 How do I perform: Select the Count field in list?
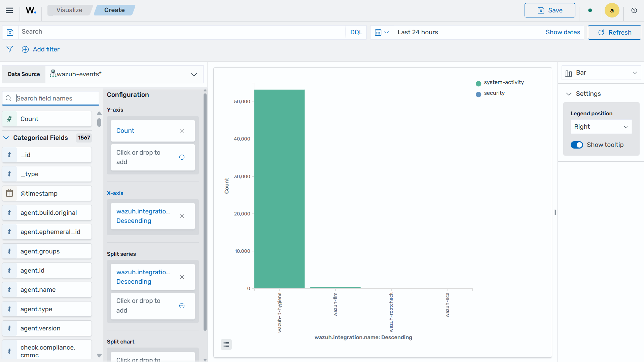(x=47, y=119)
